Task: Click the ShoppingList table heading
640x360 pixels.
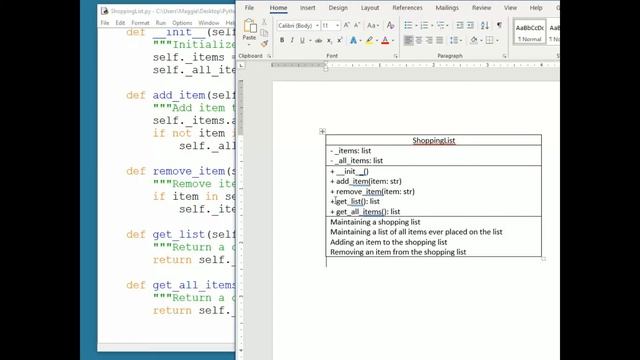Action: (433, 140)
